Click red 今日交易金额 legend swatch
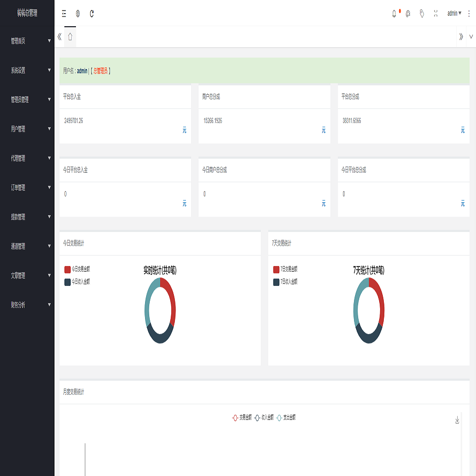 (68, 269)
